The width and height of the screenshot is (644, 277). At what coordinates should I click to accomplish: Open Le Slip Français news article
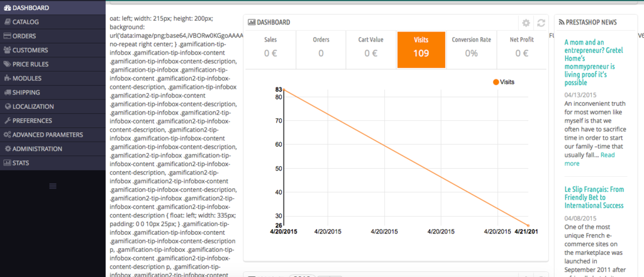[594, 197]
